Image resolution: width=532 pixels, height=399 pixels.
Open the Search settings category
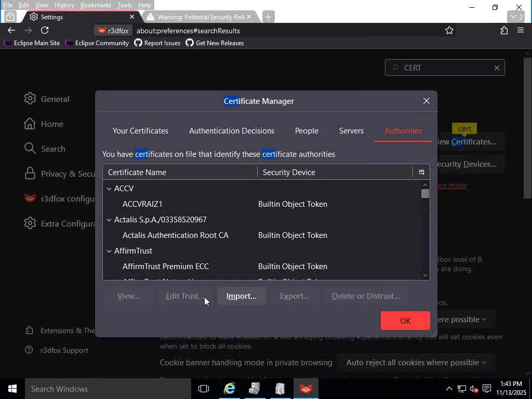tap(45, 149)
